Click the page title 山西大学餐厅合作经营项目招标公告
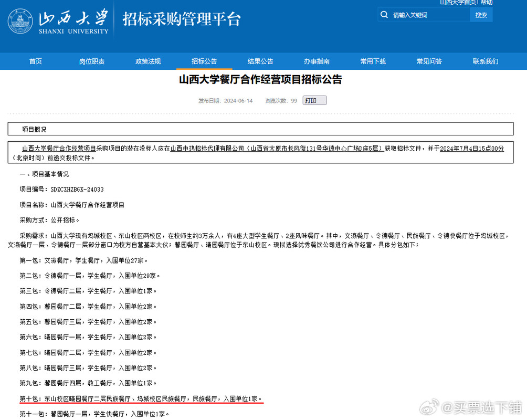This screenshot has height=420, width=527. tap(260, 80)
